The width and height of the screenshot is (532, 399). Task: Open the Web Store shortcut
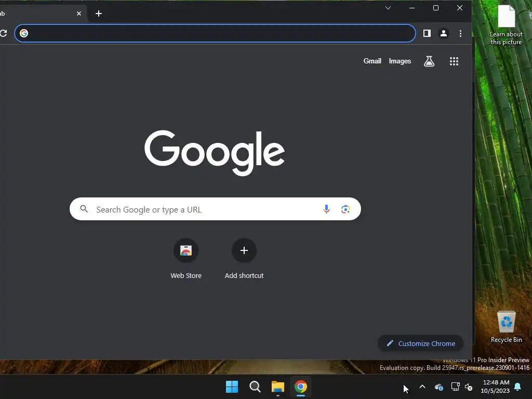point(186,259)
